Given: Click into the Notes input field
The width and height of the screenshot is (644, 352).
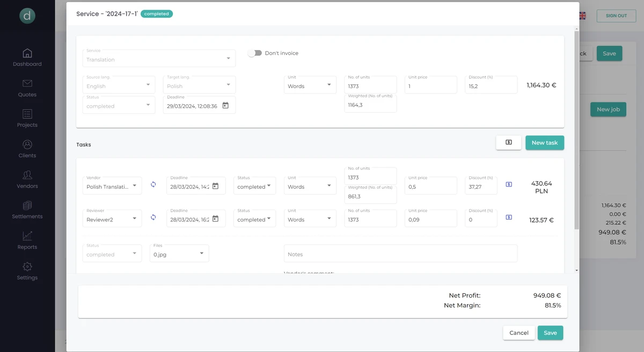Looking at the screenshot, I should point(400,254).
